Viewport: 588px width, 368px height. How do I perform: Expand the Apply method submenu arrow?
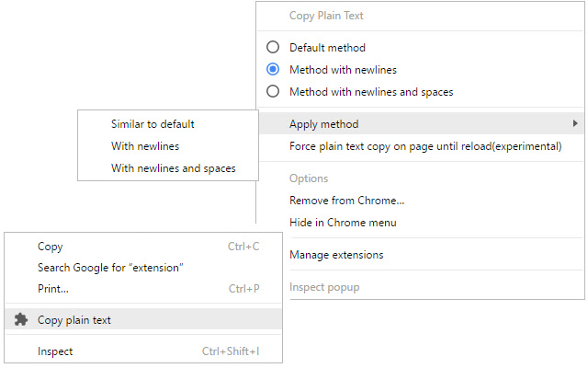575,123
